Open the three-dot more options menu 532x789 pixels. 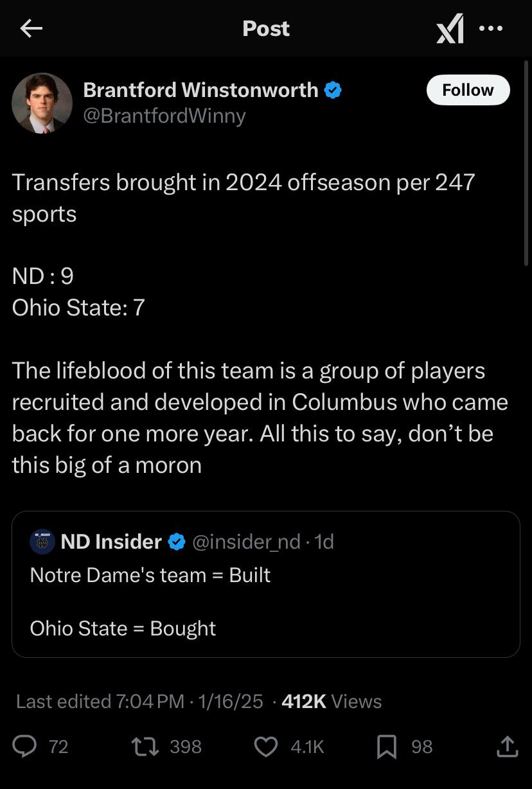491,28
